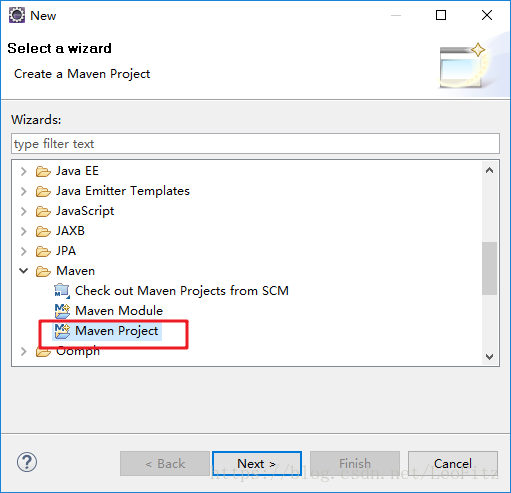Screen dimensions: 511x493
Task: Click the Eclipse icon in the title bar
Action: coord(17,15)
